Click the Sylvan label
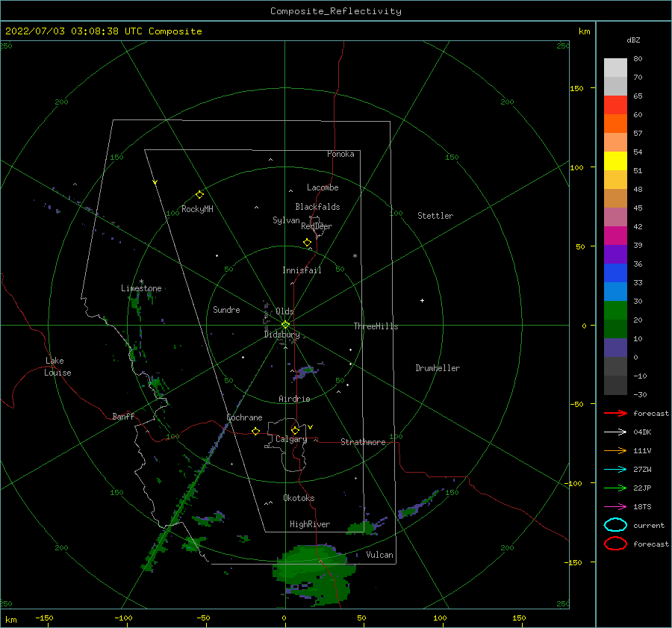 tap(286, 220)
